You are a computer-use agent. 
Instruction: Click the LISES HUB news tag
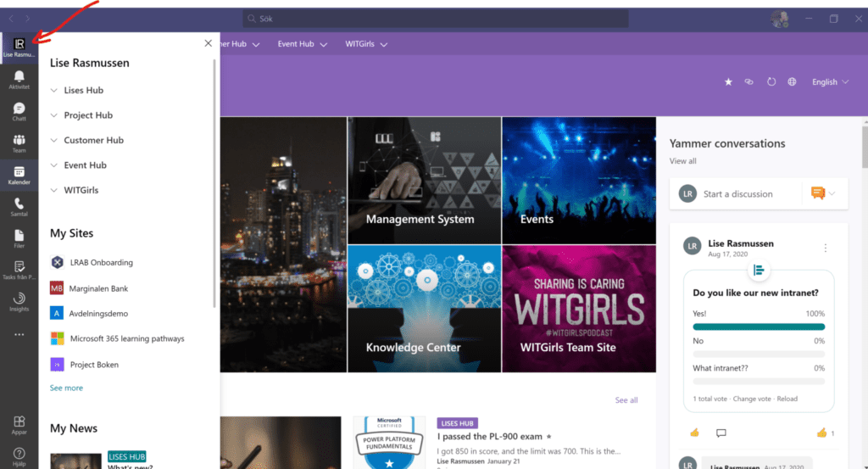pos(457,423)
